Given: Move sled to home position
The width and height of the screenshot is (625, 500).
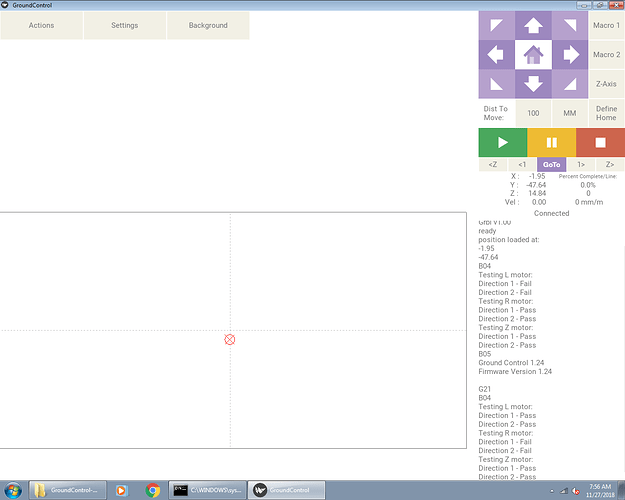Looking at the screenshot, I should 533,55.
